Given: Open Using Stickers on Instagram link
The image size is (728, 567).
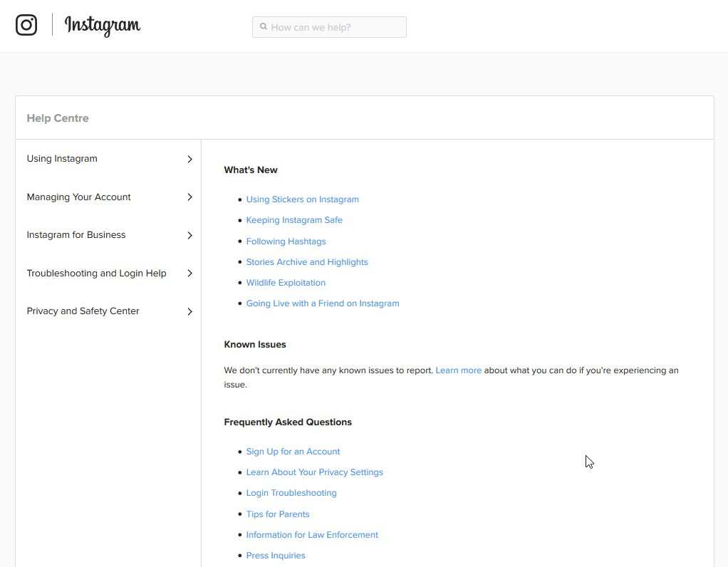Looking at the screenshot, I should 302,199.
